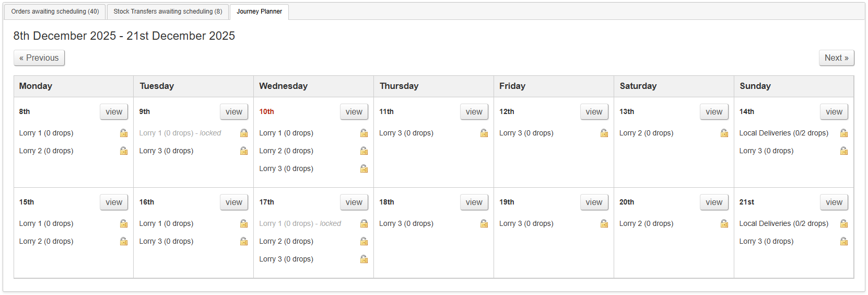Click the lock icon for Lorry 3 on the 21st
The image size is (868, 295).
[844, 241]
